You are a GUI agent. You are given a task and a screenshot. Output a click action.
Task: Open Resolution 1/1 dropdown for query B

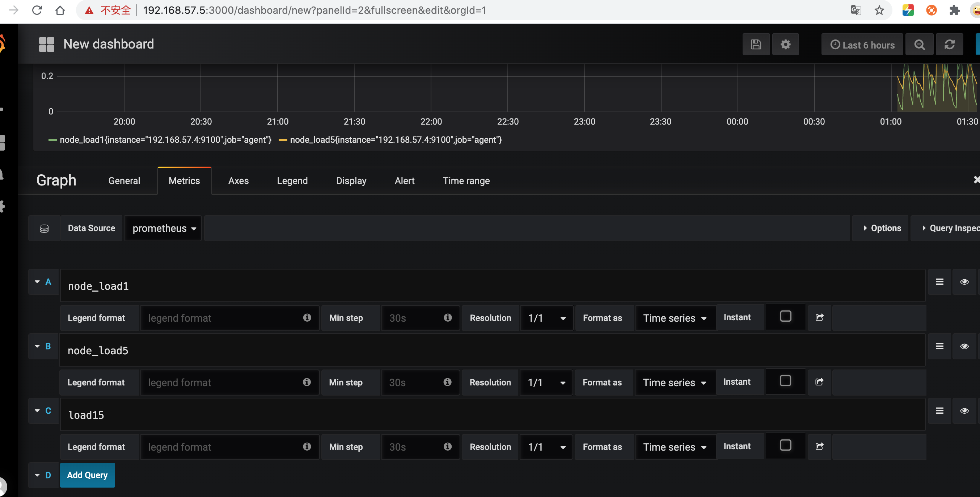(546, 383)
